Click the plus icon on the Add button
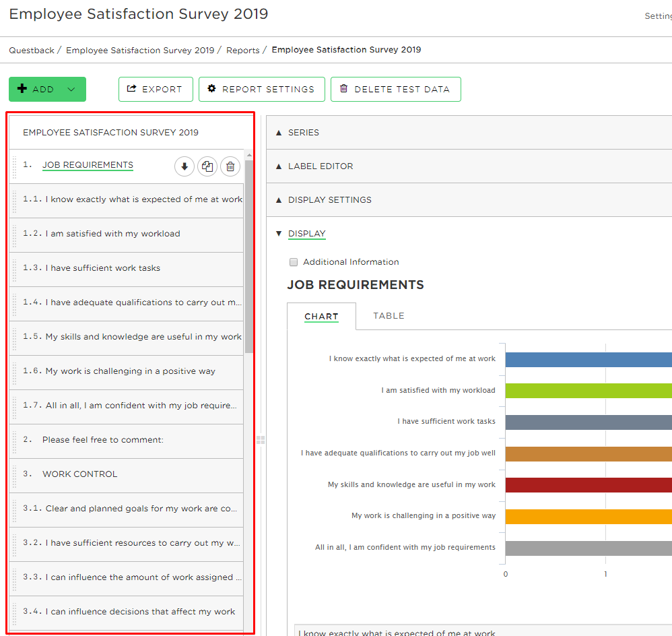 [x=22, y=88]
